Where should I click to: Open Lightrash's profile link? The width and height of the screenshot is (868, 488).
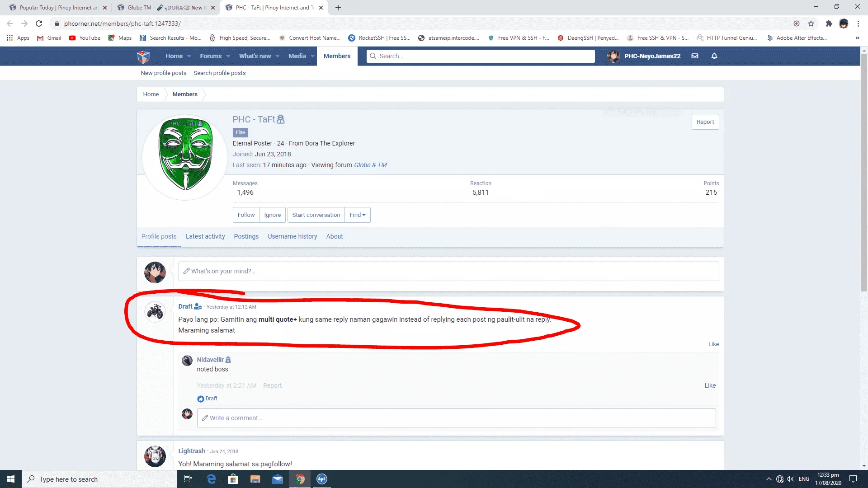click(x=192, y=451)
